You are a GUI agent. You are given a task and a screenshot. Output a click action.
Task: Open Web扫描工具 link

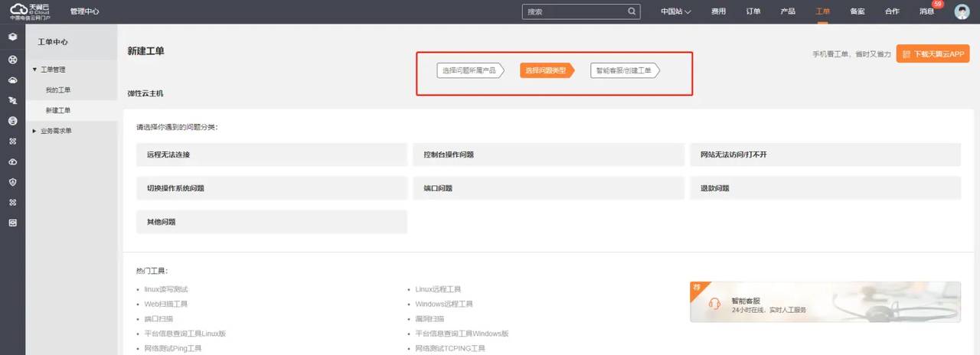[x=166, y=304]
